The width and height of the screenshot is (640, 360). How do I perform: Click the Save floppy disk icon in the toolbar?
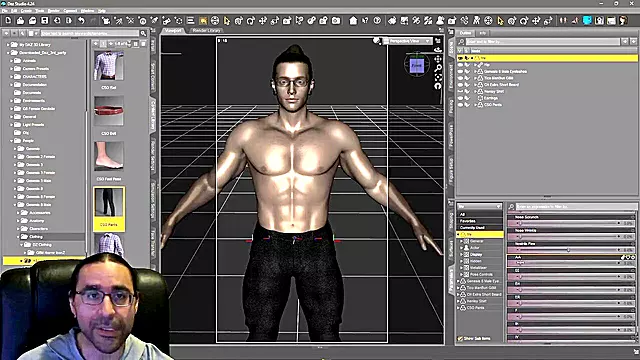tap(44, 20)
